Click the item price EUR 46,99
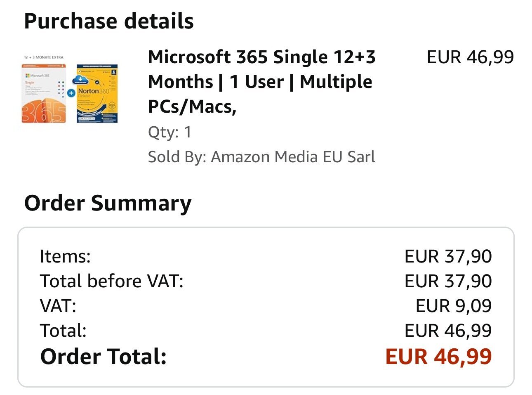The height and width of the screenshot is (395, 532). 470,57
